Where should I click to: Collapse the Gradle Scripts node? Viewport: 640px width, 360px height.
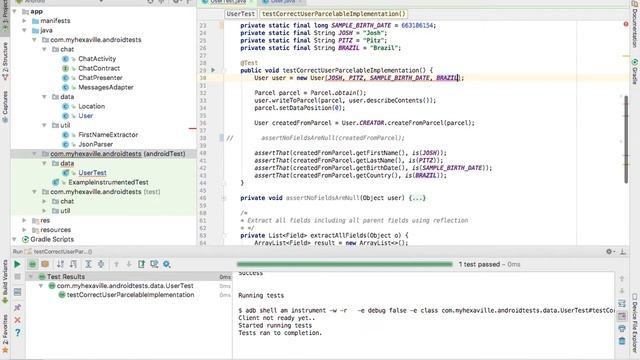pyautogui.click(x=15, y=239)
